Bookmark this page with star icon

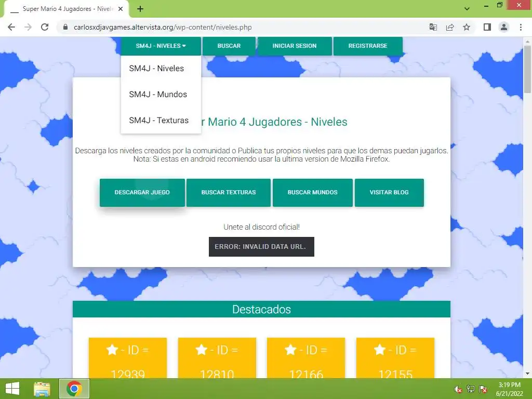tap(467, 27)
